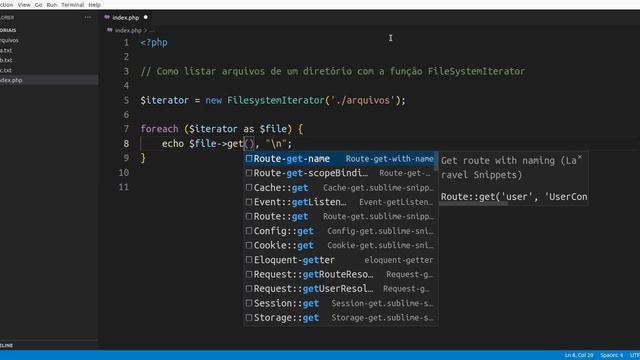This screenshot has width=640, height=360.
Task: Choose Session::get suggestion
Action: click(340, 303)
